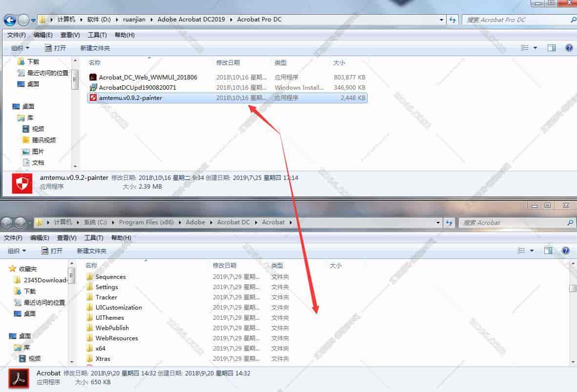The height and width of the screenshot is (392, 577).
Task: Select the UICustomization folder row
Action: 187,308
